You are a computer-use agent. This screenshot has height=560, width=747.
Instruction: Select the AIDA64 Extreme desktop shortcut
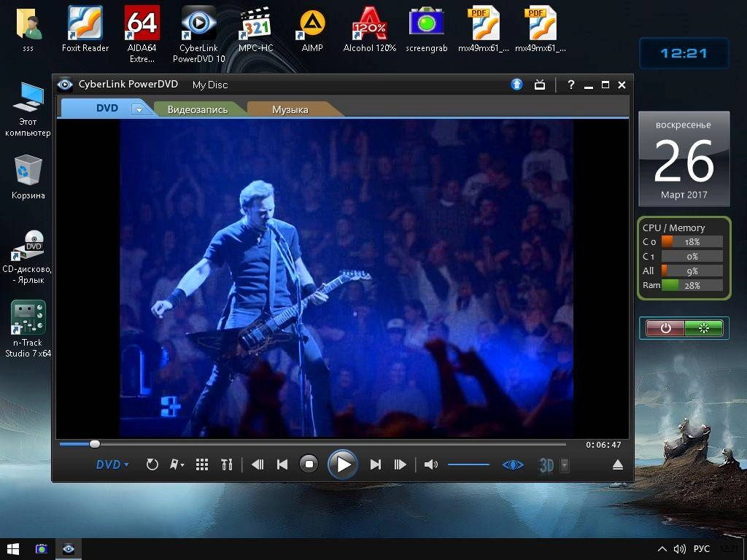142,34
